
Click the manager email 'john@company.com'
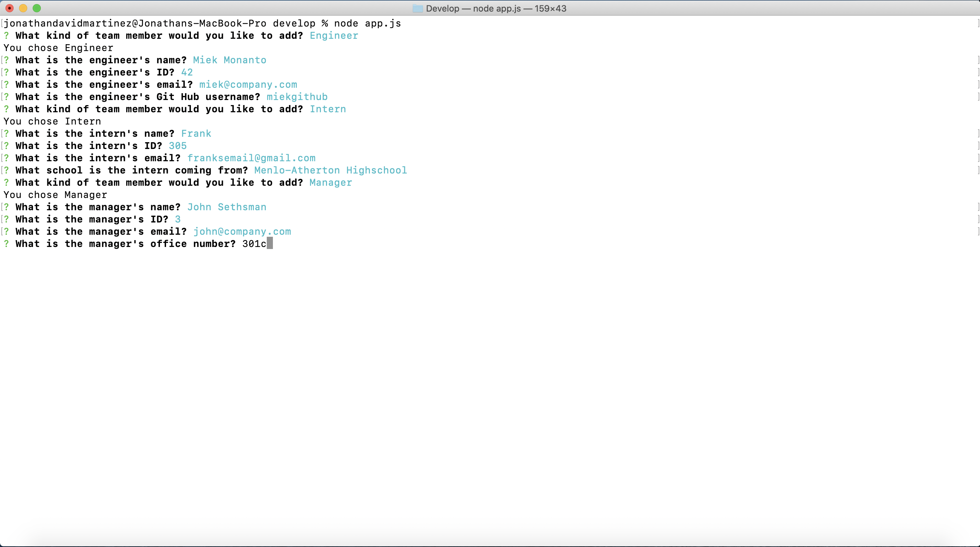(x=242, y=231)
